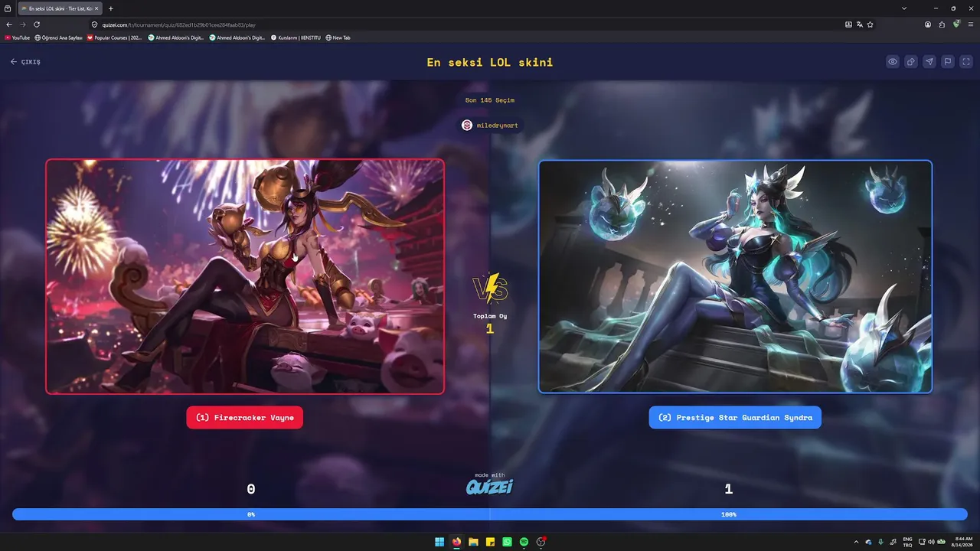Go forward in browser history

pyautogui.click(x=23, y=24)
